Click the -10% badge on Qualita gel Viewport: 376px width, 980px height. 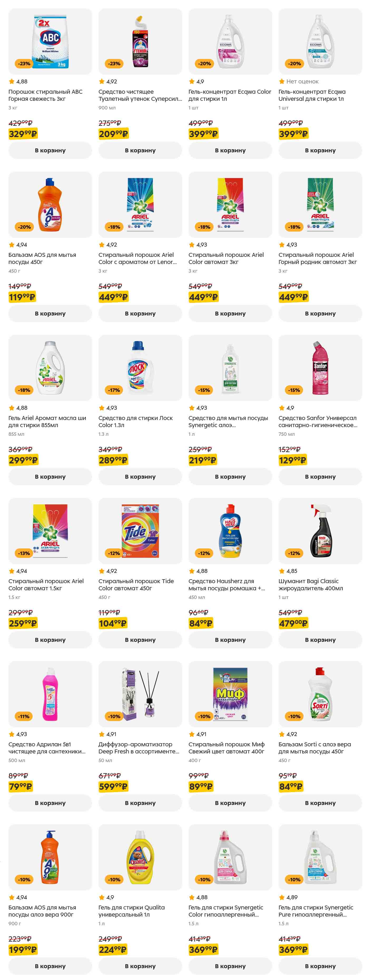(x=114, y=879)
